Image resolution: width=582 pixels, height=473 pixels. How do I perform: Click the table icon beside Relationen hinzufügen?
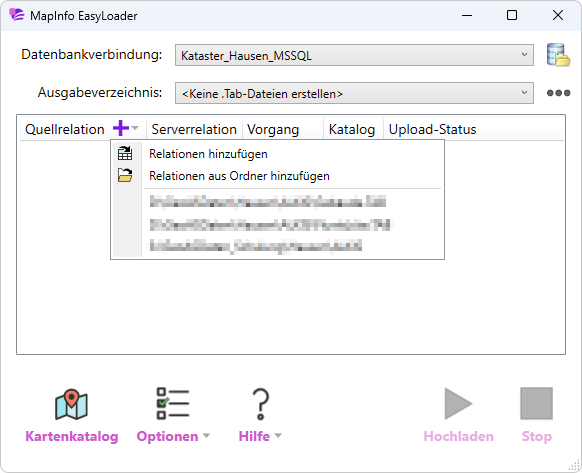coord(125,153)
